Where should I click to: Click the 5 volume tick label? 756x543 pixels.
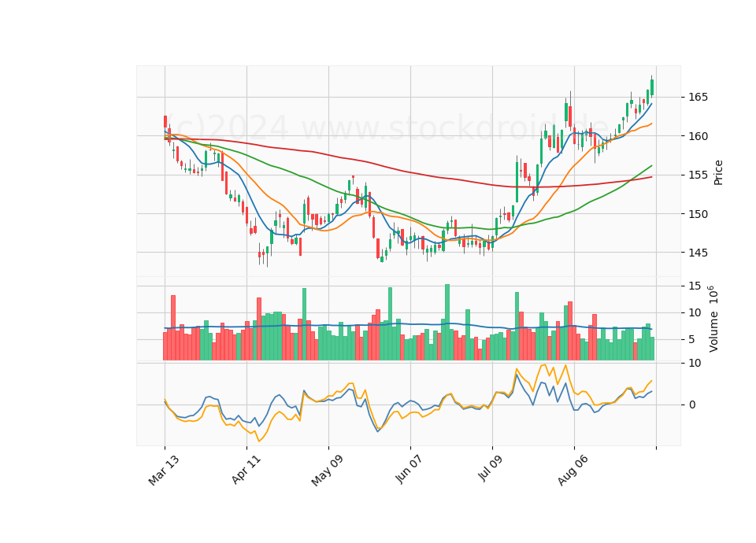692,340
